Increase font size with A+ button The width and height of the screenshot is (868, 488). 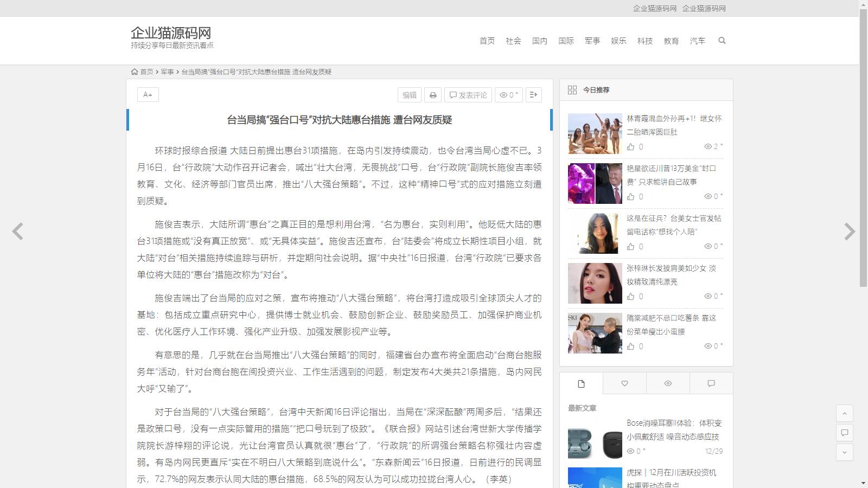pos(148,95)
